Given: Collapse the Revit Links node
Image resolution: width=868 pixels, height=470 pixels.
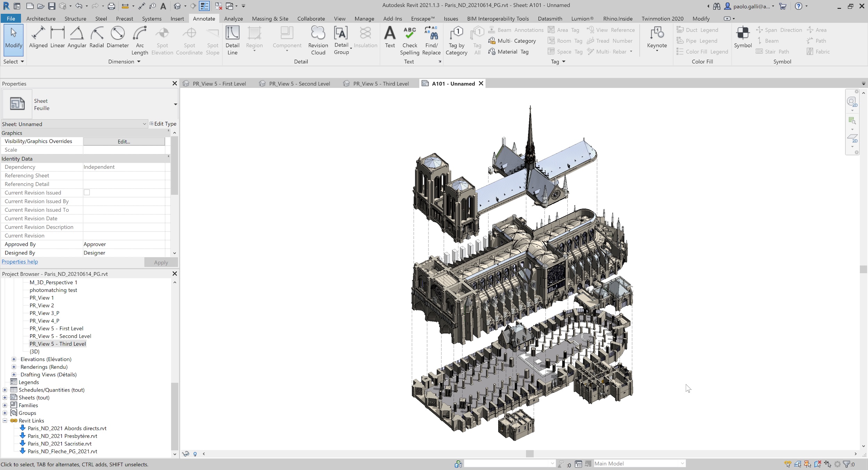Looking at the screenshot, I should pos(5,420).
